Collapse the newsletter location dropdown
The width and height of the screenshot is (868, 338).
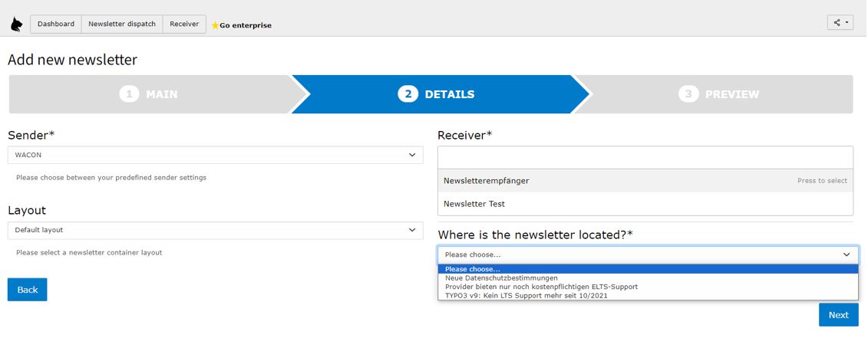pos(648,254)
